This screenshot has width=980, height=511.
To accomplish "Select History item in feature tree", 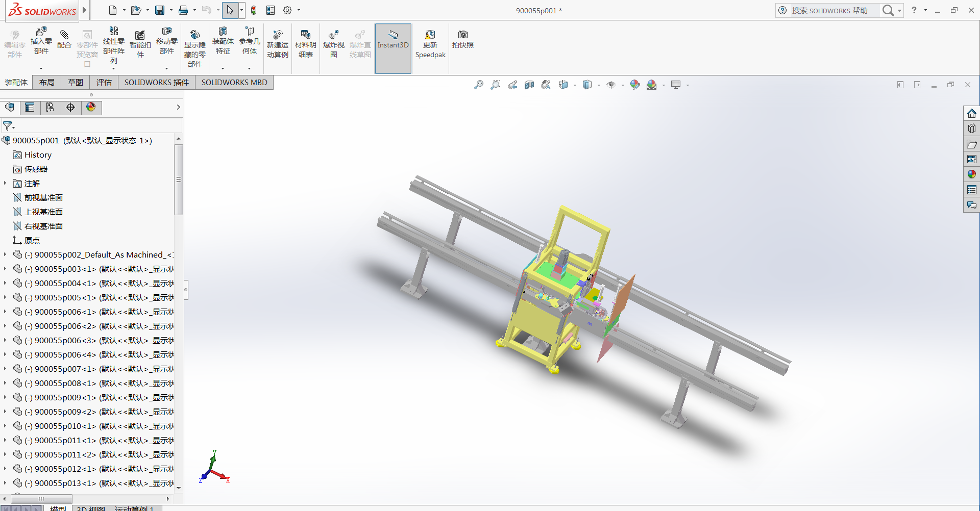I will click(38, 155).
